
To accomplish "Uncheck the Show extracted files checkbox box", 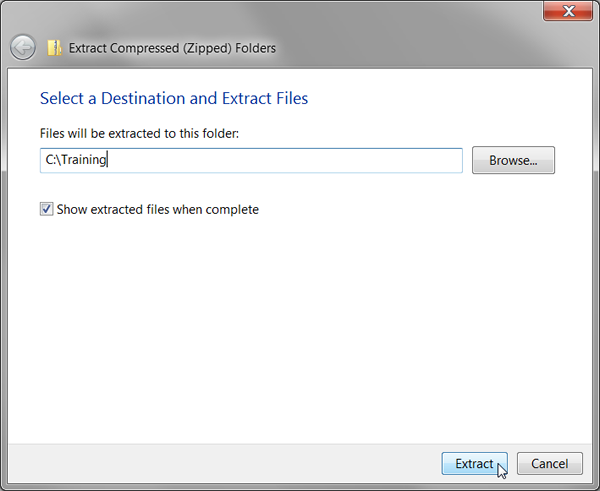I will point(47,210).
